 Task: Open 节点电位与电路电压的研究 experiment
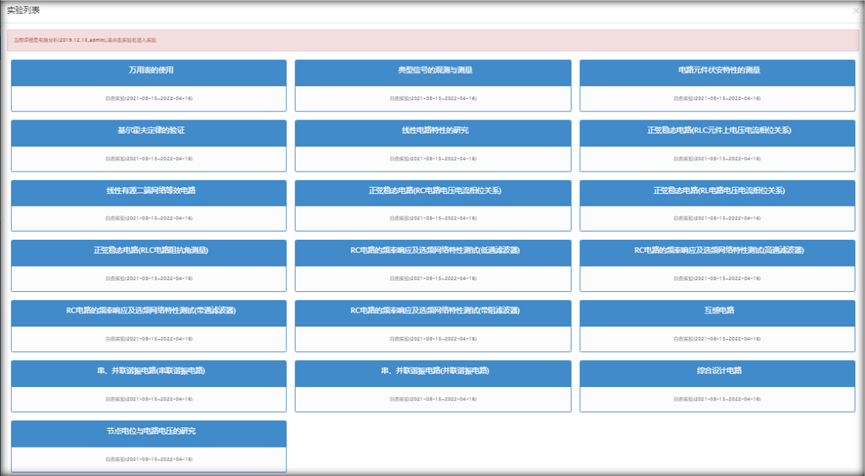tap(148, 430)
